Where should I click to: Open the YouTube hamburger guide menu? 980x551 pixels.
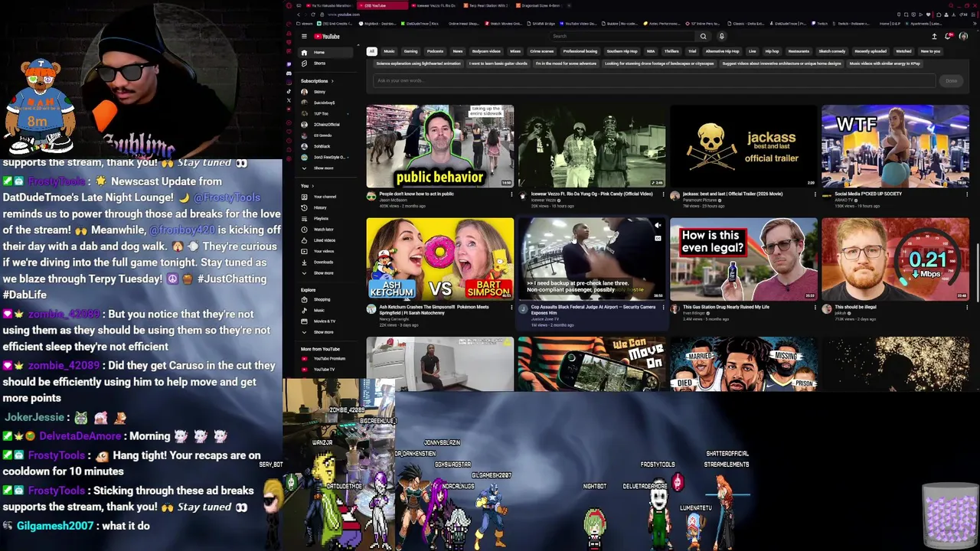304,36
